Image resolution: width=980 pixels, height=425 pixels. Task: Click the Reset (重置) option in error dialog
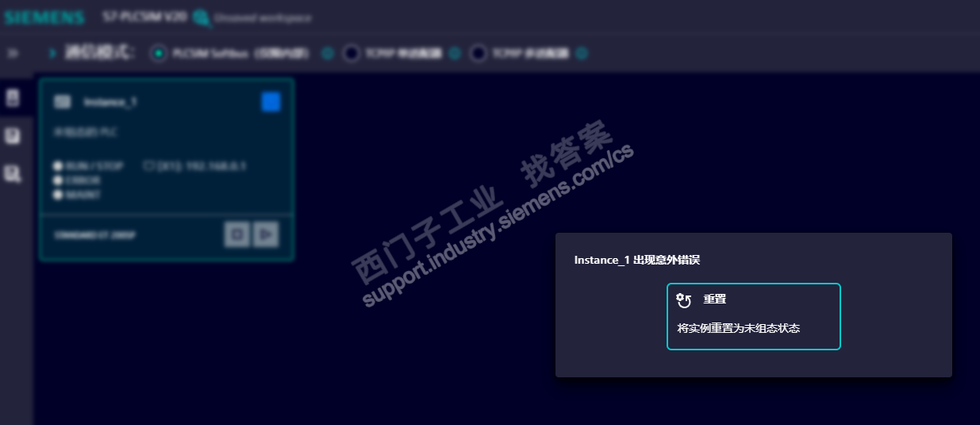tap(753, 316)
